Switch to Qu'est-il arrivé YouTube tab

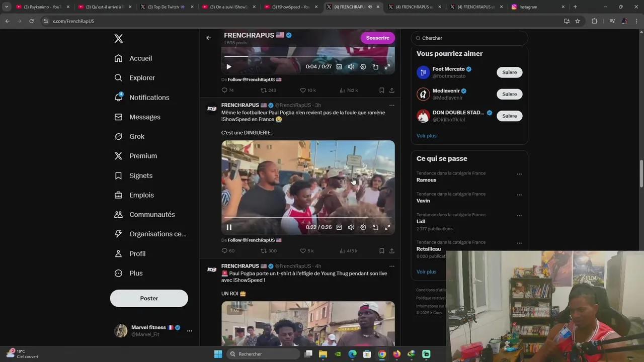[x=105, y=7]
